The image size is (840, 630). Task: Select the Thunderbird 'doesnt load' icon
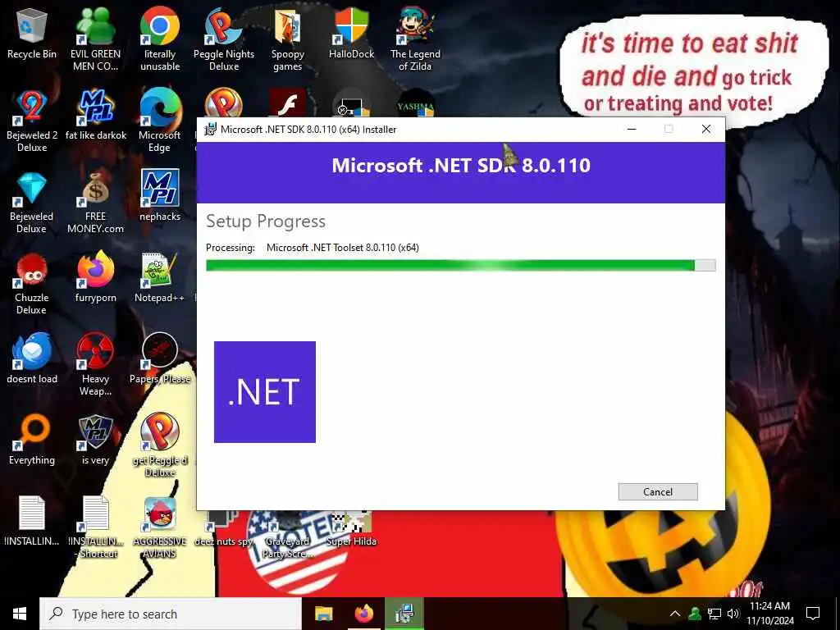pos(32,359)
